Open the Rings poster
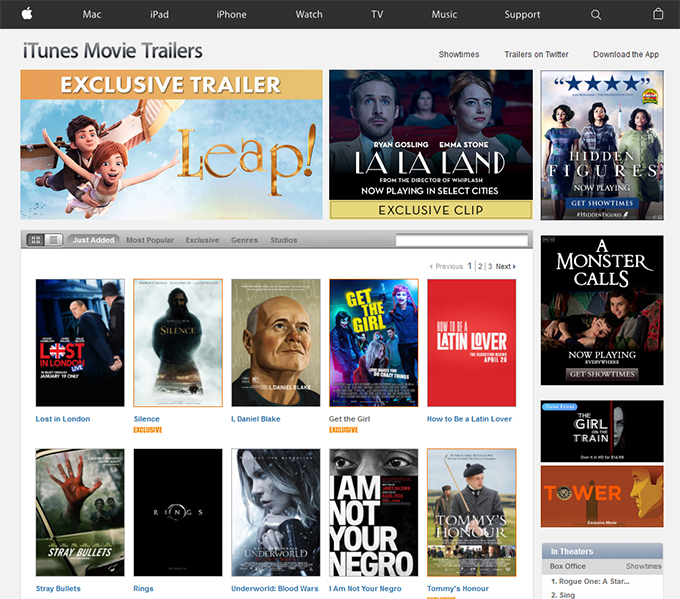The height and width of the screenshot is (599, 680). click(178, 512)
